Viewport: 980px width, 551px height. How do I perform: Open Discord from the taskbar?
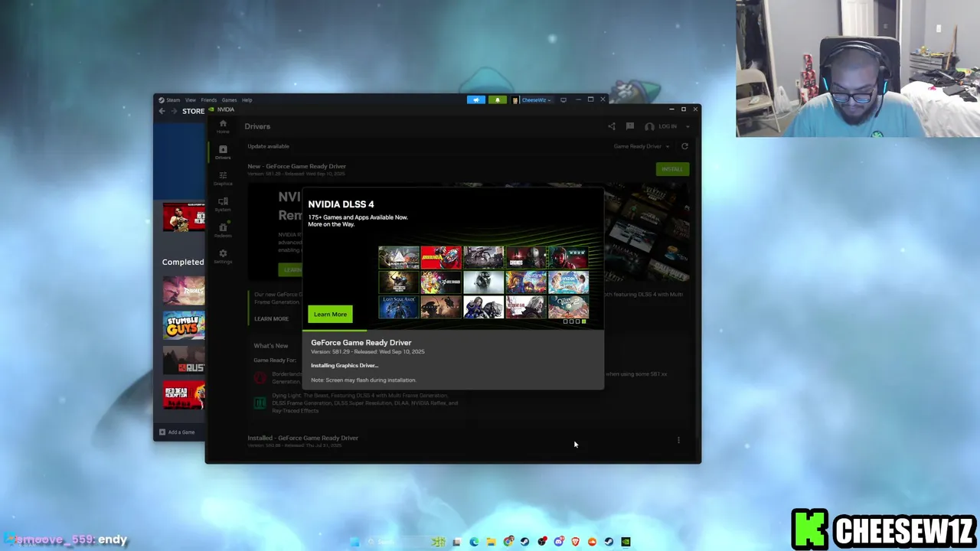point(559,542)
